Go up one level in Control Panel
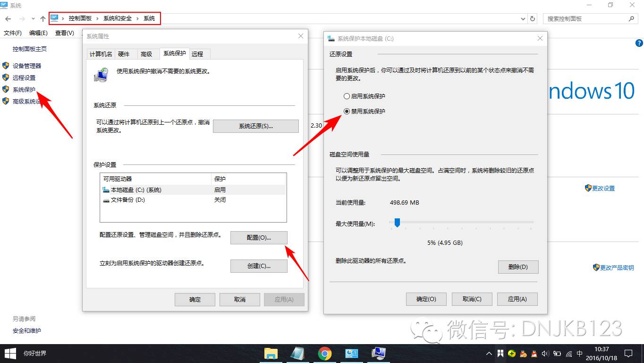Viewport: 644px width, 363px height. click(43, 18)
